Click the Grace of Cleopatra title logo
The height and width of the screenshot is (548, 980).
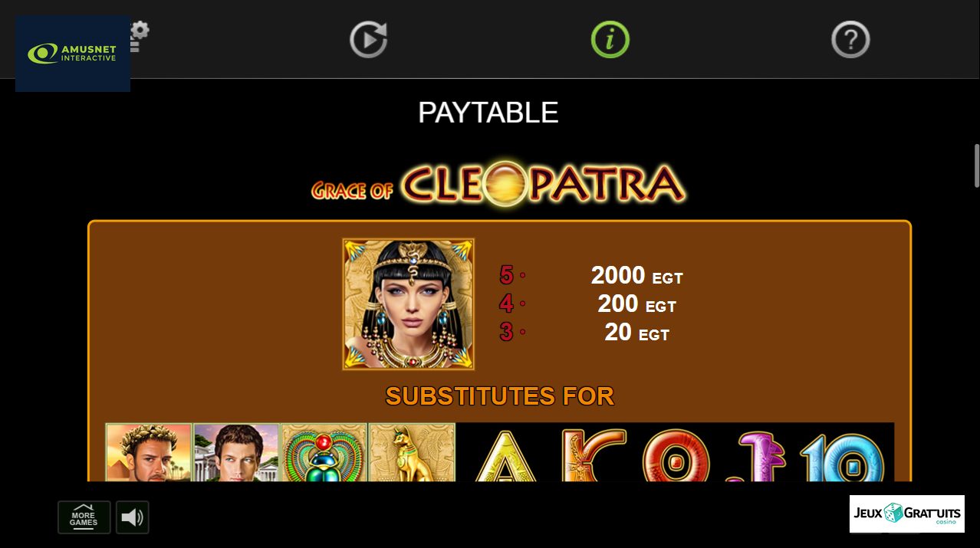(x=498, y=184)
